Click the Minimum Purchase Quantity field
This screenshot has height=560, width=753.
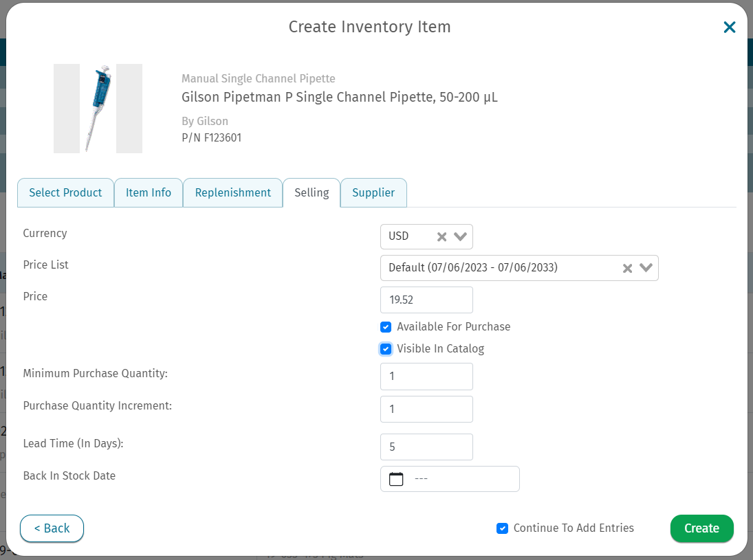[426, 377]
